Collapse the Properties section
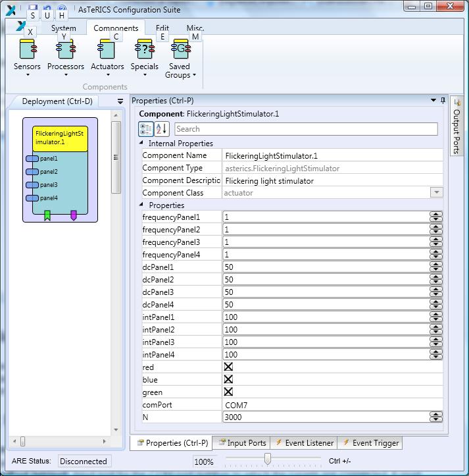The width and height of the screenshot is (469, 476). pyautogui.click(x=141, y=205)
